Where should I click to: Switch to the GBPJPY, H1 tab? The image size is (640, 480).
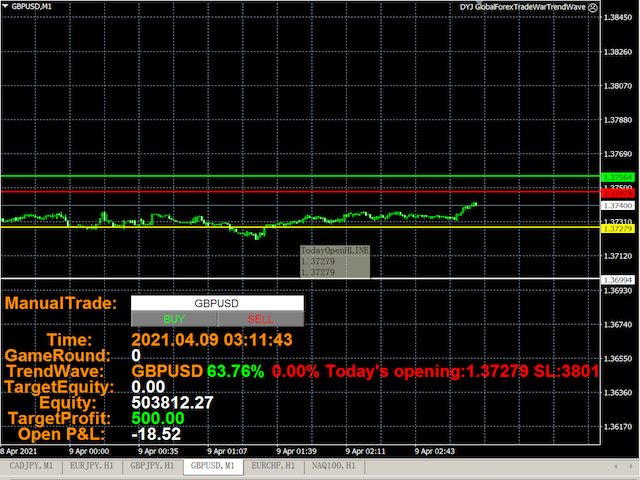(152, 466)
